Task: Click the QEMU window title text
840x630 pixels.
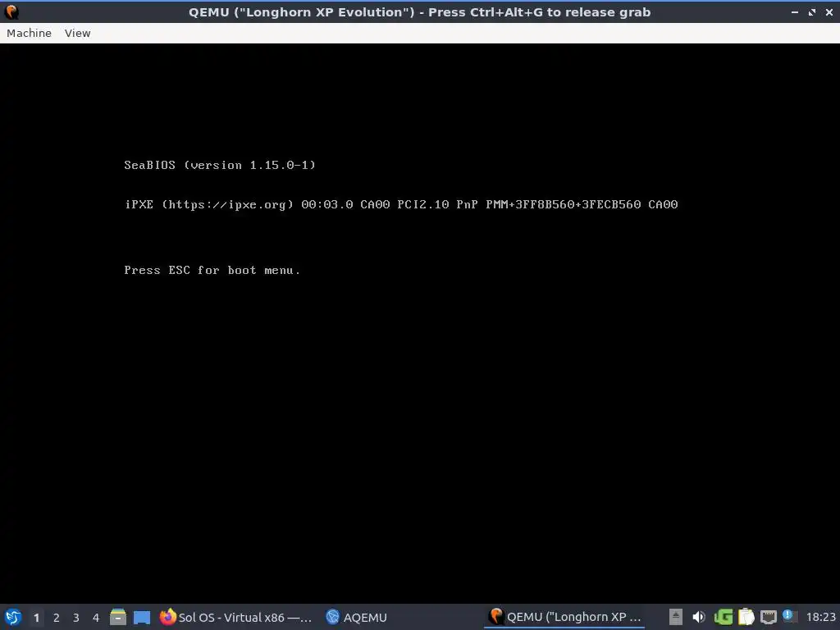Action: [419, 11]
